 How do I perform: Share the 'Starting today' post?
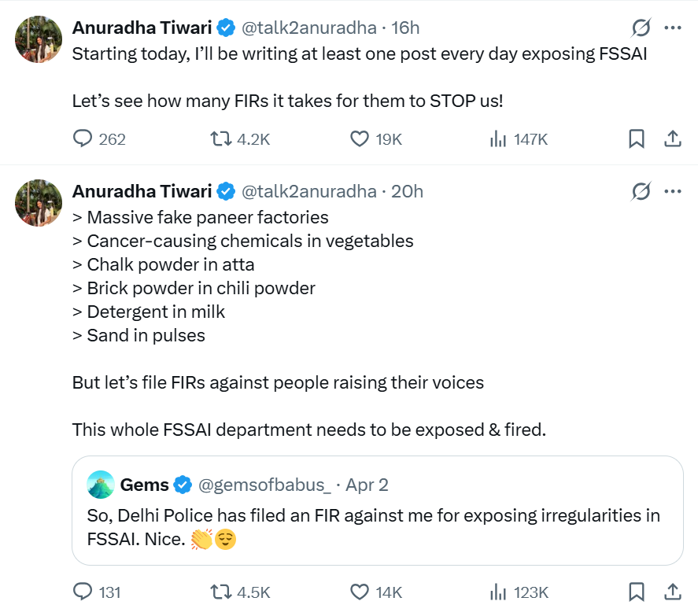673,139
